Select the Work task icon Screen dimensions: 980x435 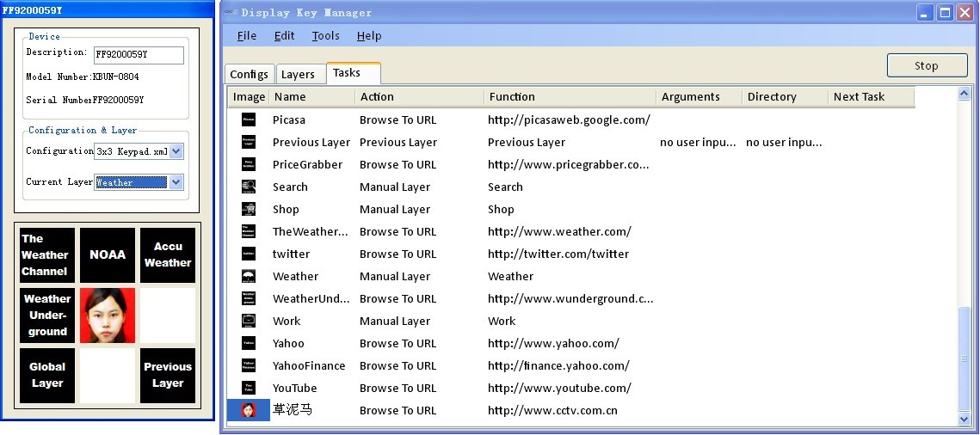tap(249, 321)
